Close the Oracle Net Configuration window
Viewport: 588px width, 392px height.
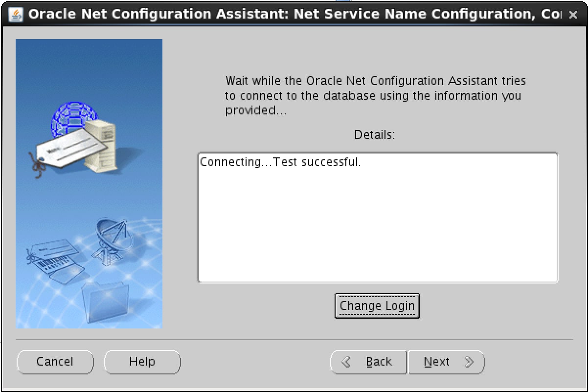574,15
